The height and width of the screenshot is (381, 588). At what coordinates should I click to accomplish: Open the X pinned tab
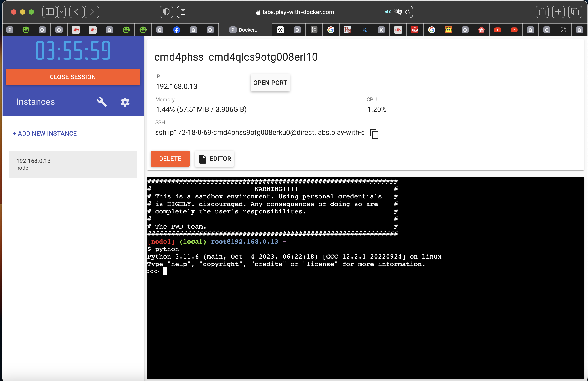(x=365, y=30)
